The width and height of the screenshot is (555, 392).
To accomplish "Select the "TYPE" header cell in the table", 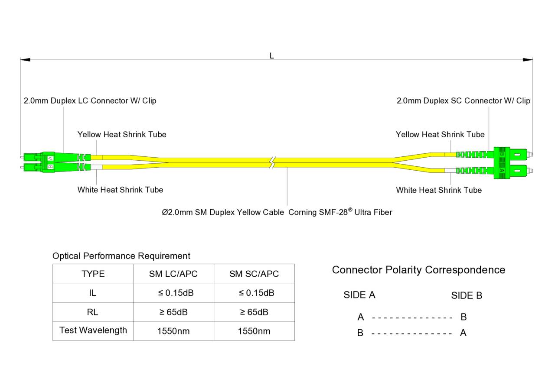I will 93,274.
